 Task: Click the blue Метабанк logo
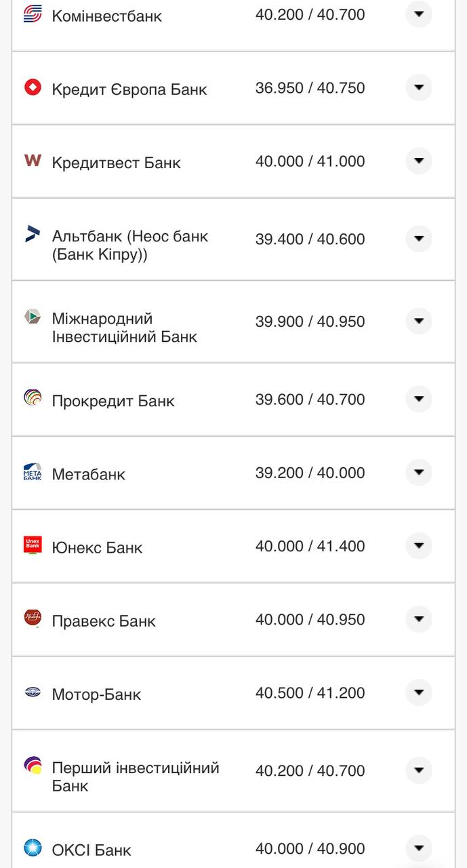[32, 473]
